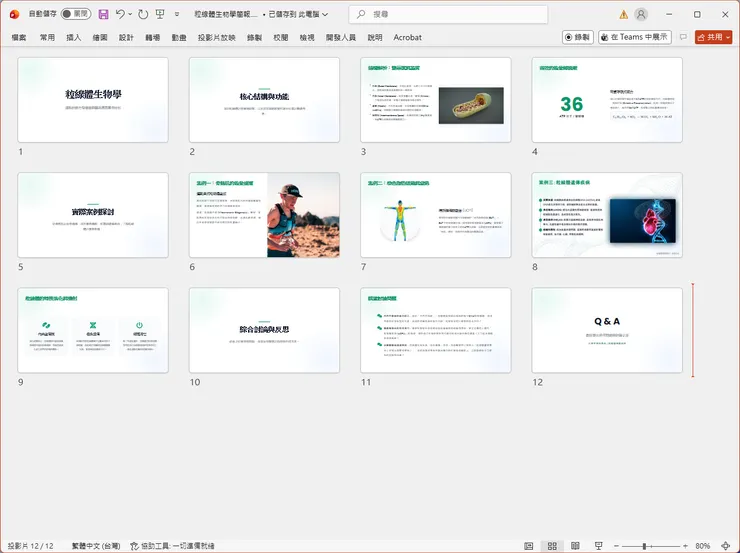Switch to the 錄製 (Record) ribbon tab

tap(254, 37)
